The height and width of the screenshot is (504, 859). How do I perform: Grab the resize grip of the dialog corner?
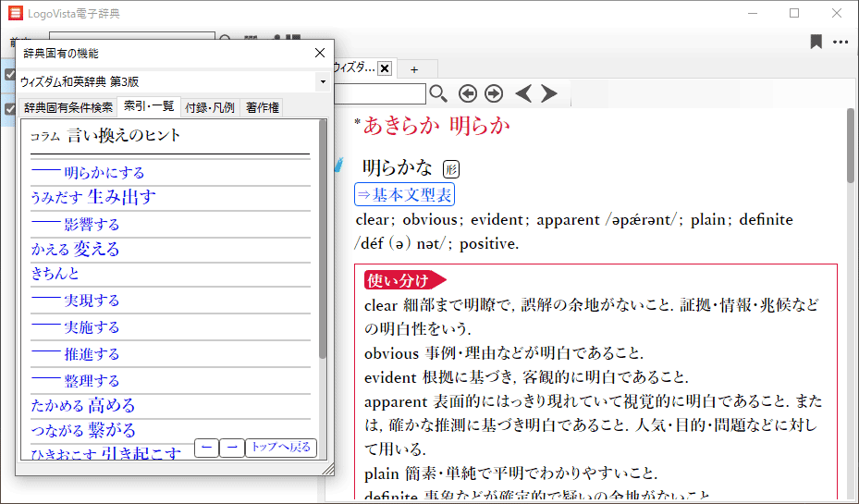tap(328, 469)
